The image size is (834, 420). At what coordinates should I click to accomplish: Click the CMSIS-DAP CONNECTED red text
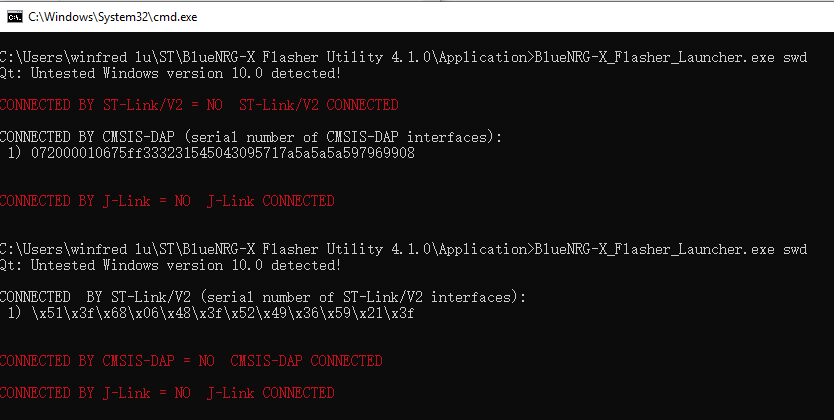(306, 361)
